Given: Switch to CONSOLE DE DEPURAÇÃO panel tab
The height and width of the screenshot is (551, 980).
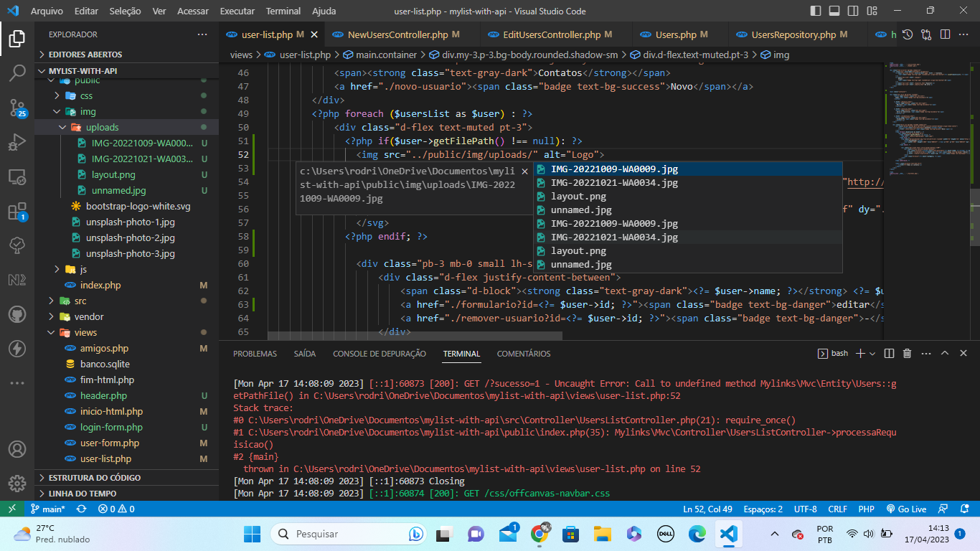Looking at the screenshot, I should 380,354.
